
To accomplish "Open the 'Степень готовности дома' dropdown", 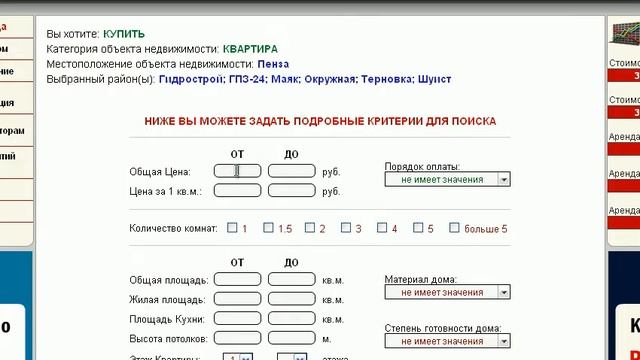I will click(x=447, y=341).
